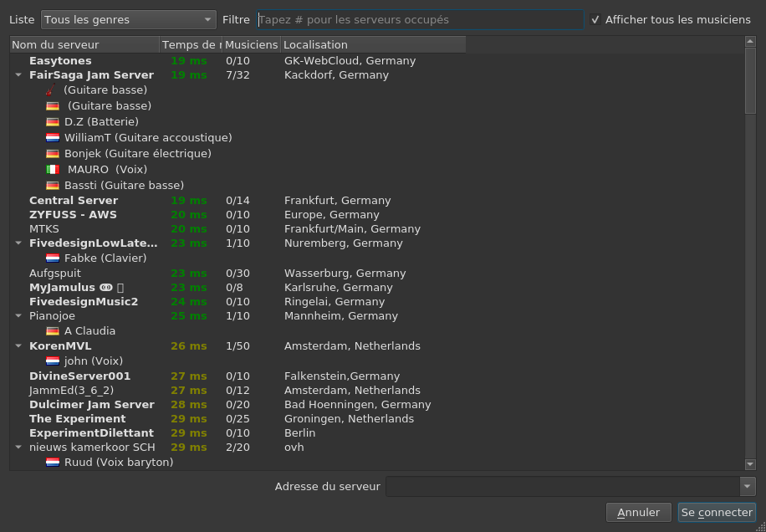
Task: Click the German flag beside D.Z (Batterie)
Action: pos(53,121)
